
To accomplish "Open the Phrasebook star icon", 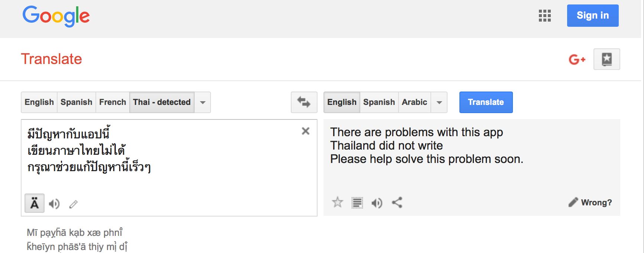I will coord(606,59).
